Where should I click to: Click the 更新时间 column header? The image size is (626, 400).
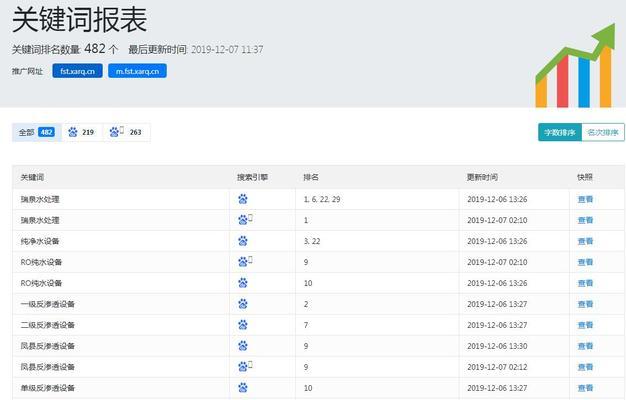tap(482, 177)
